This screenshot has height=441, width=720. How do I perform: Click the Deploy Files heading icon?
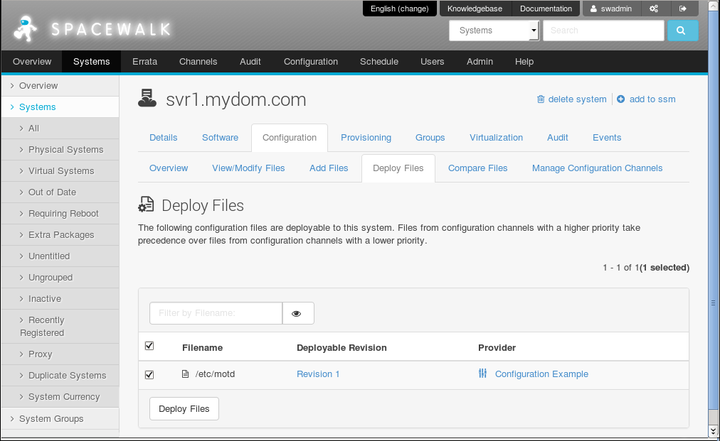[x=146, y=204]
